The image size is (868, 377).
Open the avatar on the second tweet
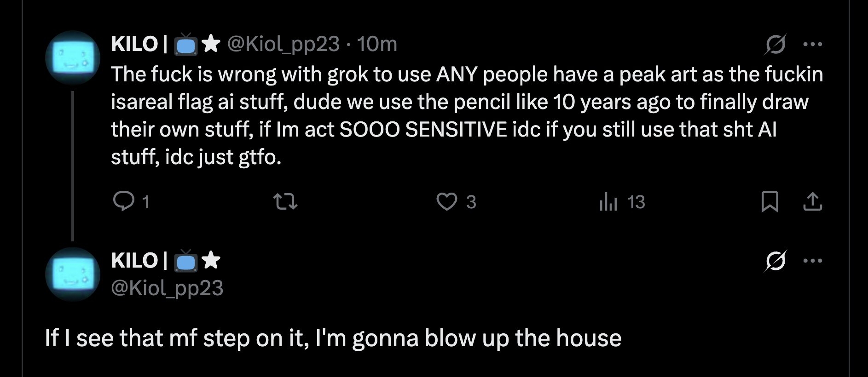(73, 274)
